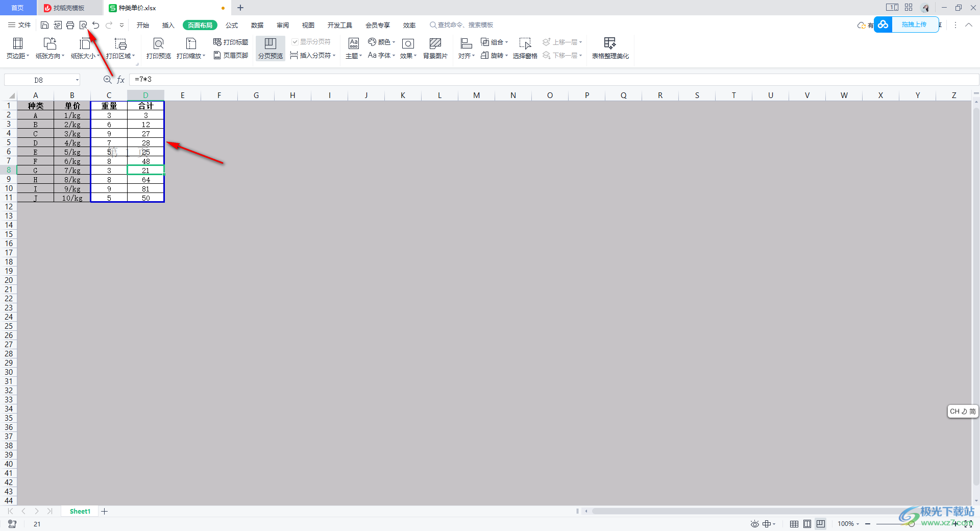Switch to the 数据 Data tab
This screenshot has width=980, height=531.
click(257, 25)
